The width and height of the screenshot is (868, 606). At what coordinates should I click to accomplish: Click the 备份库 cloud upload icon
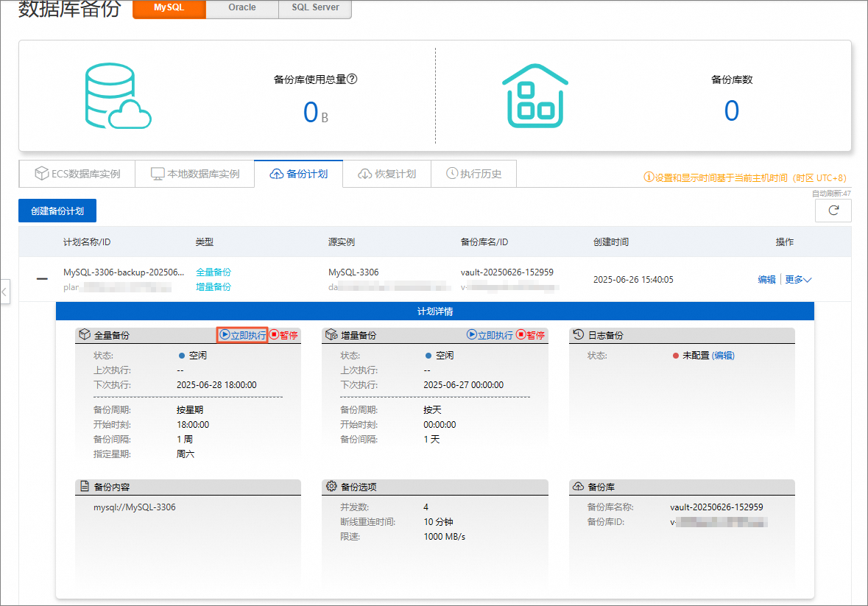tap(579, 486)
